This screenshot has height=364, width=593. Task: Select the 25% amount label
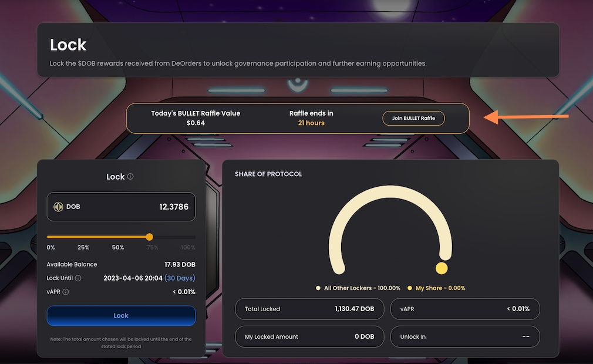[83, 247]
